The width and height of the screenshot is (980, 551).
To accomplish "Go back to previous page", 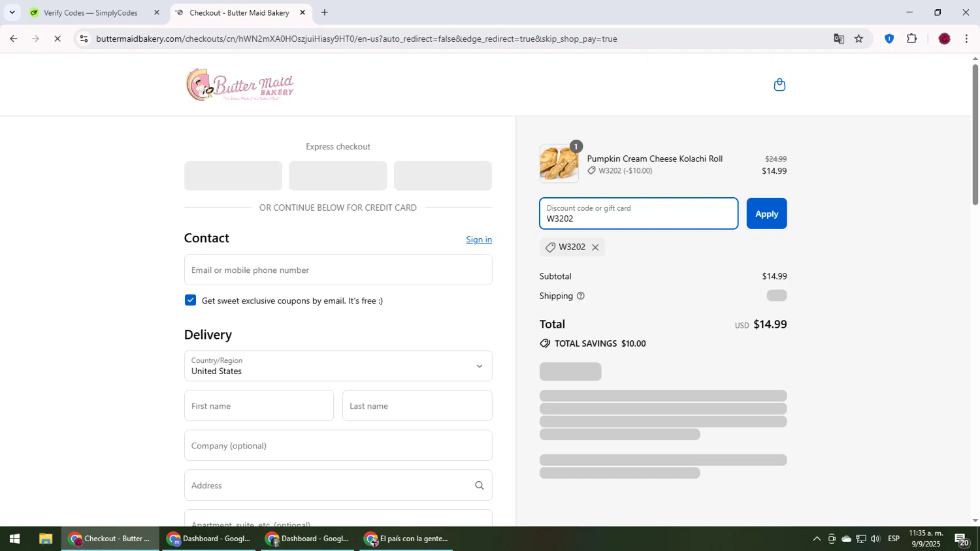I will point(13,39).
